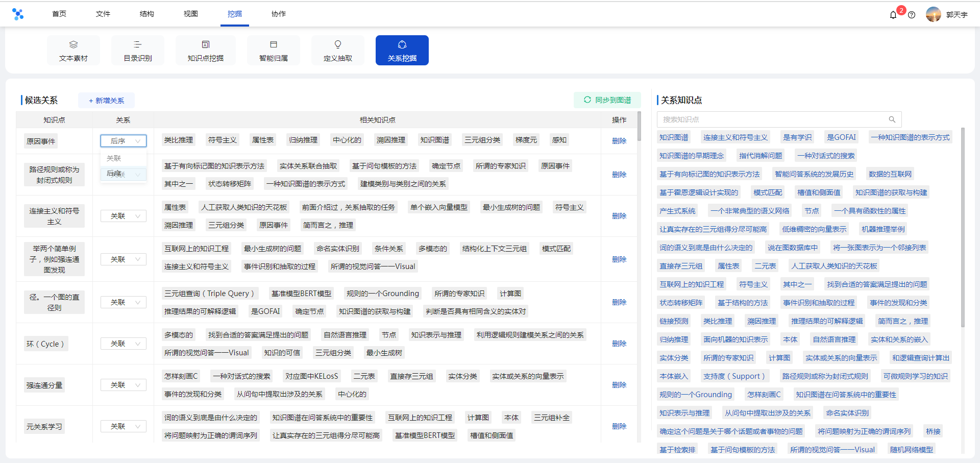
Task: Switch to the 结构 tab
Action: [147, 14]
